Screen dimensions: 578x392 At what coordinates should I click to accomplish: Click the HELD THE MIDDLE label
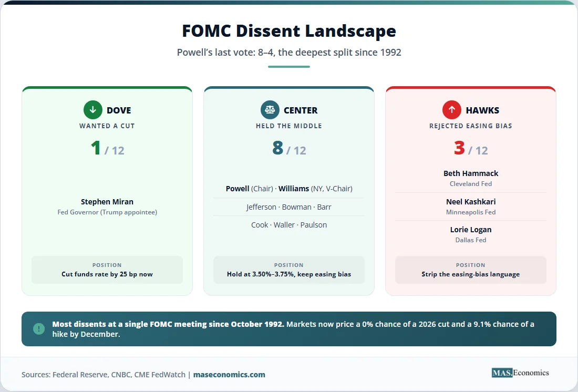click(x=289, y=126)
